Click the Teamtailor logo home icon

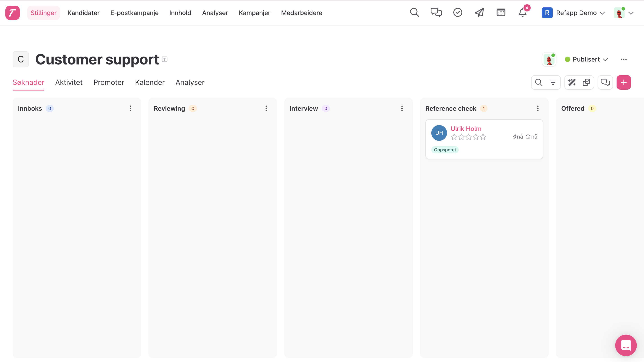(x=13, y=13)
